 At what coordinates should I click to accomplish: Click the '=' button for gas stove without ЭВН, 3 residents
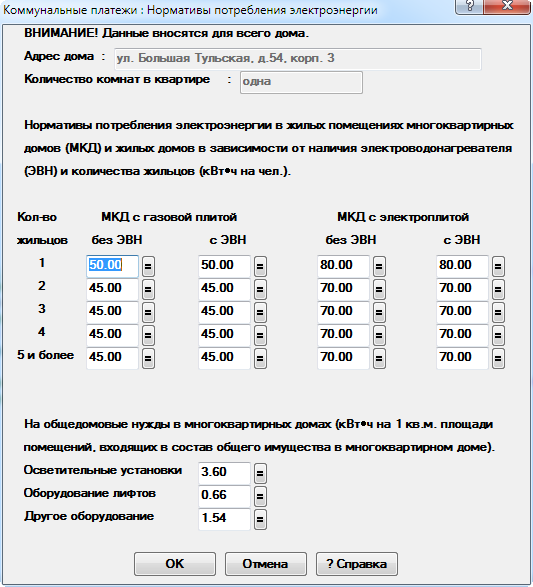pyautogui.click(x=148, y=312)
